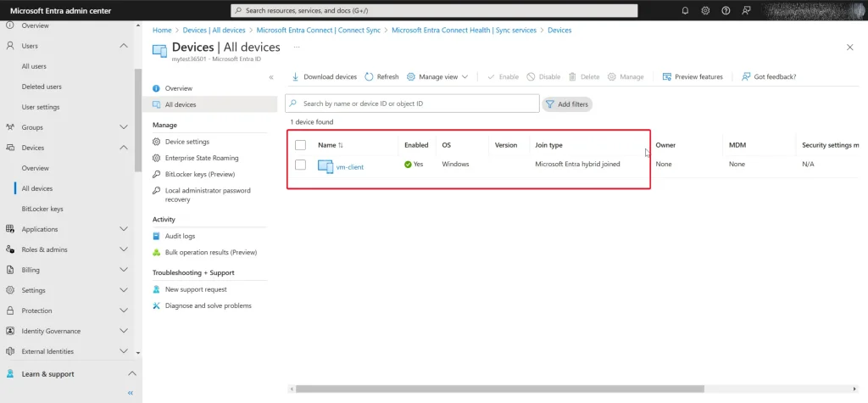Open portal settings gear icon

(705, 10)
